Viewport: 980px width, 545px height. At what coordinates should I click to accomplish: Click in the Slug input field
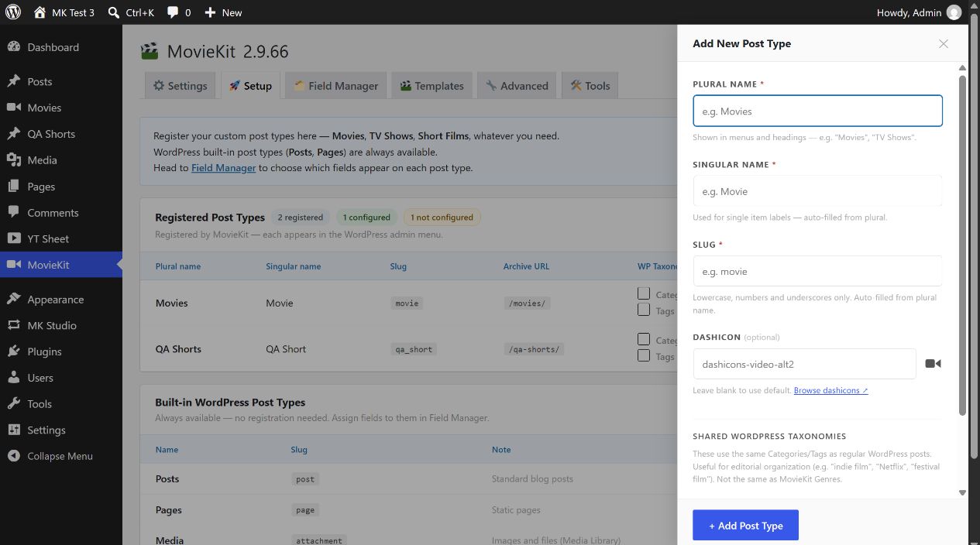(x=817, y=271)
